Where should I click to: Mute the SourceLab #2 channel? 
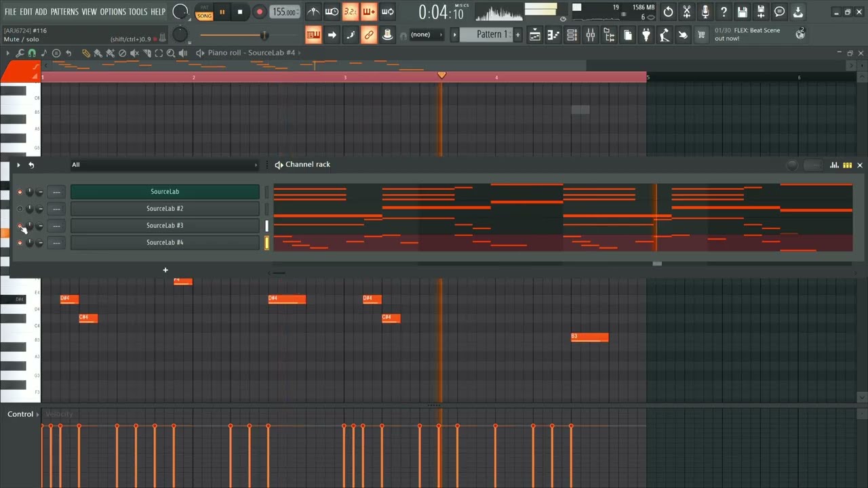pyautogui.click(x=20, y=209)
